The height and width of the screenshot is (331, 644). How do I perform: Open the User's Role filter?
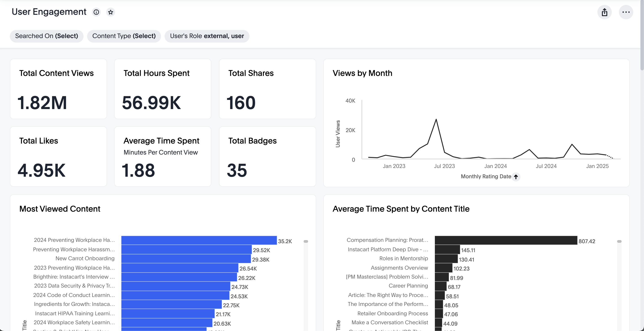point(207,36)
